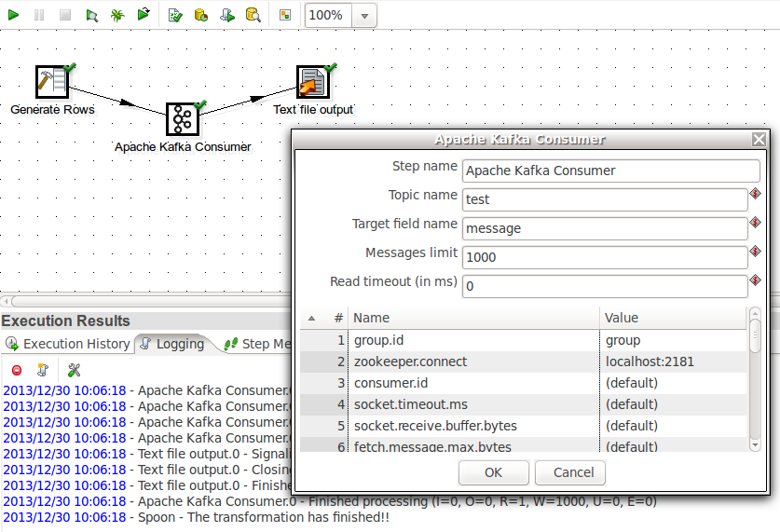Preview the transformation using the toolbar icon
The width and height of the screenshot is (780, 532).
coord(91,15)
